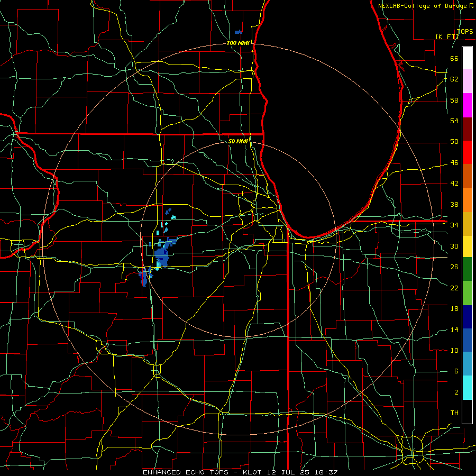Click the light pink legend swatch
This screenshot has width=476, height=476.
(x=467, y=81)
